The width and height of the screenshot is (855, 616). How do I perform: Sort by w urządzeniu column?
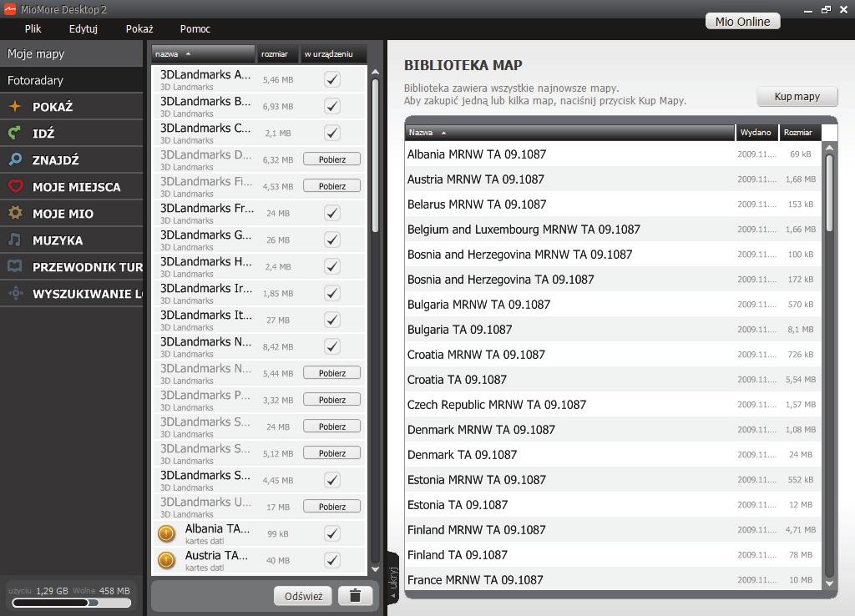tap(333, 54)
